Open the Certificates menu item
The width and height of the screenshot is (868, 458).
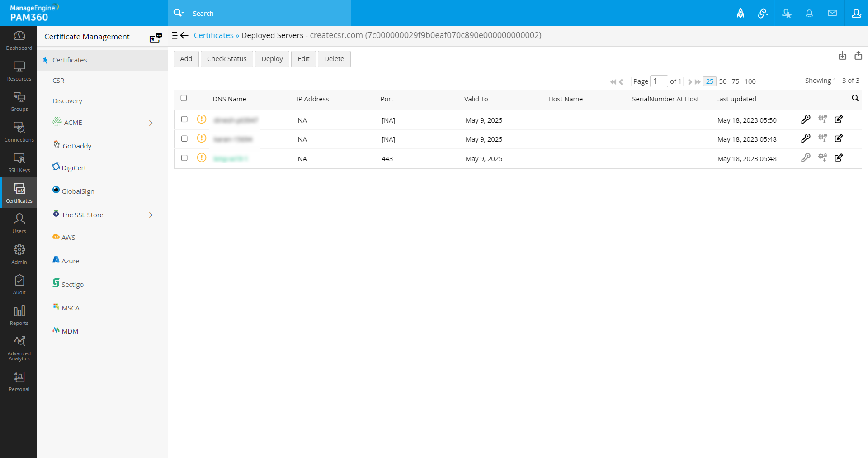[x=70, y=60]
